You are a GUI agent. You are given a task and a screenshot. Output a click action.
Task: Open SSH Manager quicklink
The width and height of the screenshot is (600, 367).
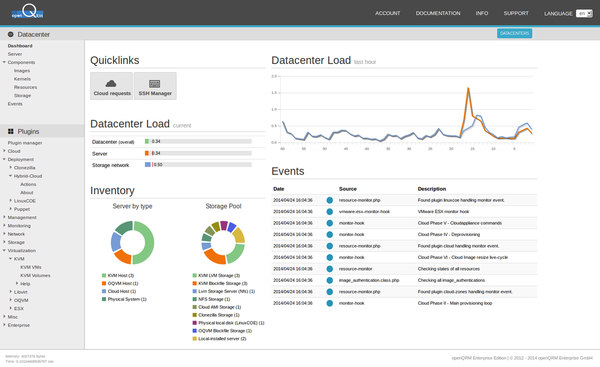155,86
